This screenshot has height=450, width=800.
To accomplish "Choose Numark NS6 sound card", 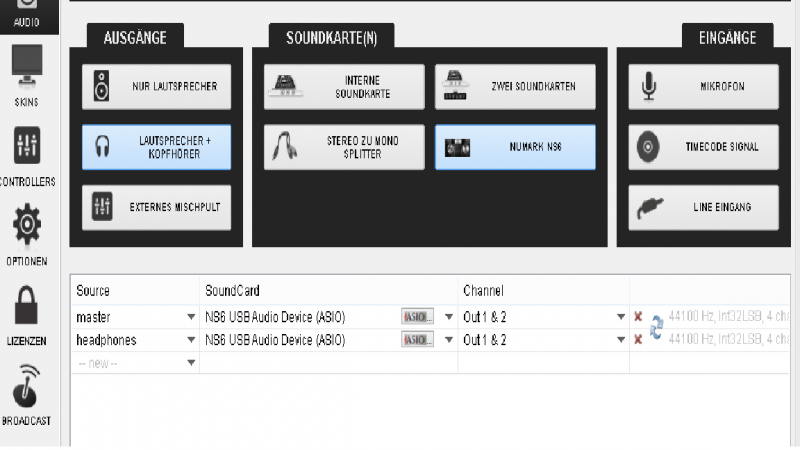I will click(x=515, y=147).
